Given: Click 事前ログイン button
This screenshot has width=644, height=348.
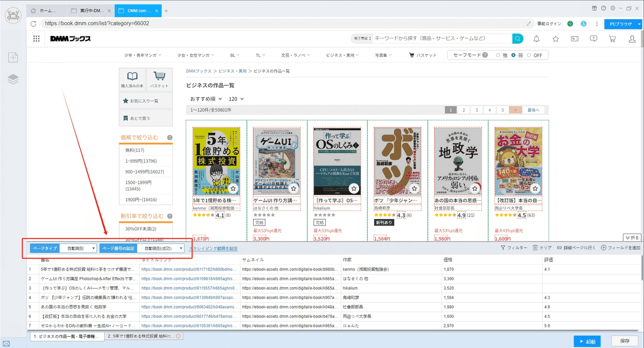Looking at the screenshot, I should pyautogui.click(x=550, y=24).
